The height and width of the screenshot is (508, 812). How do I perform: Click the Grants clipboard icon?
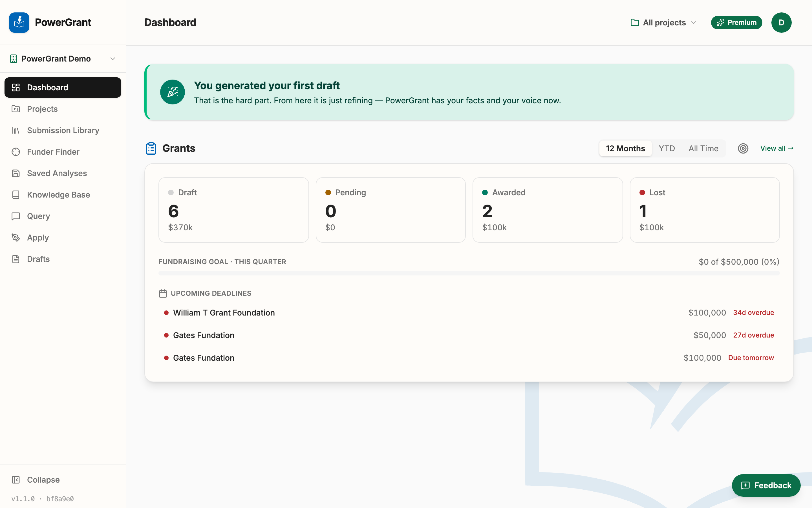click(x=151, y=148)
